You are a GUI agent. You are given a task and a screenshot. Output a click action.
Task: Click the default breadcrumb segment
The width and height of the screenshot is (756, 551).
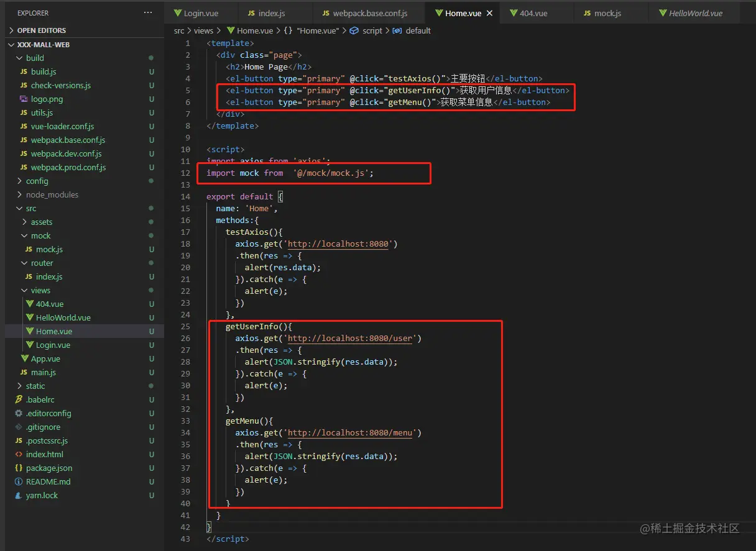[412, 30]
